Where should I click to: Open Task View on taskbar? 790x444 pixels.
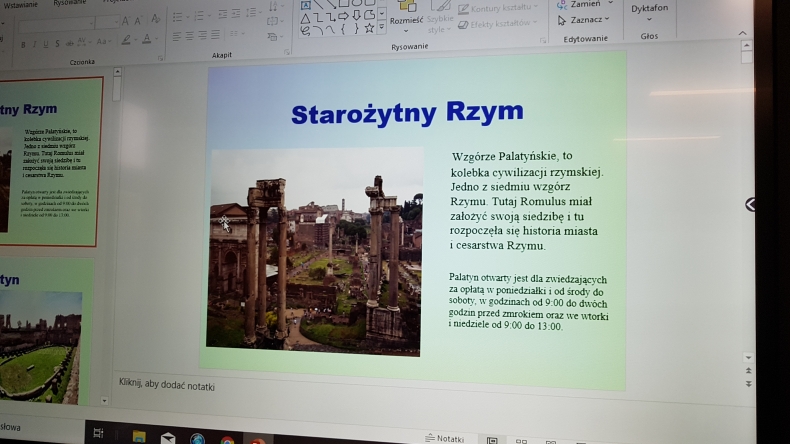click(x=98, y=433)
